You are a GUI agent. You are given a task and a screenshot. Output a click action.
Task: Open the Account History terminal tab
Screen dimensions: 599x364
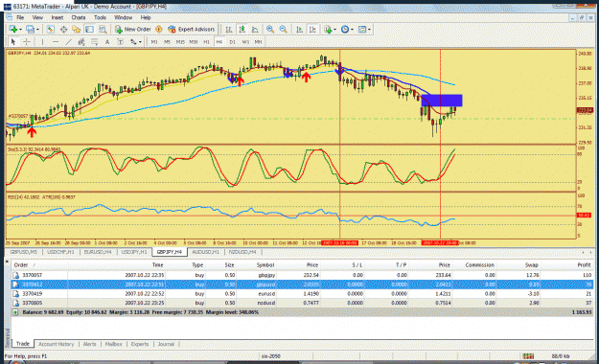(x=57, y=344)
